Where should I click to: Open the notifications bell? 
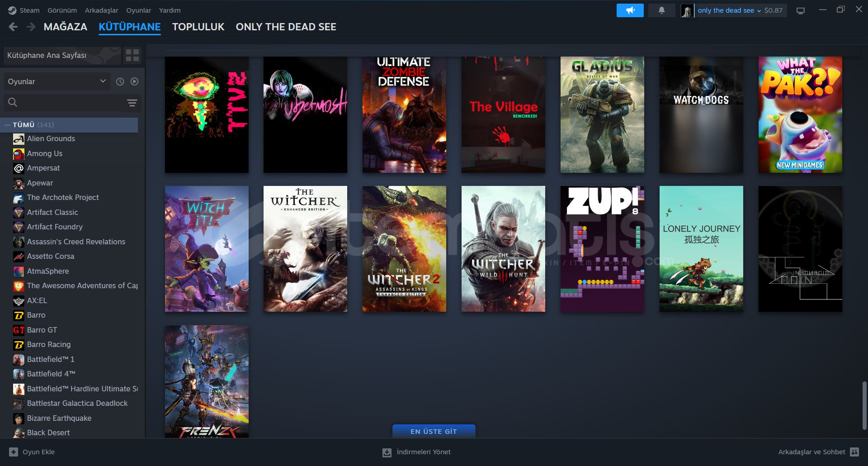coord(661,10)
